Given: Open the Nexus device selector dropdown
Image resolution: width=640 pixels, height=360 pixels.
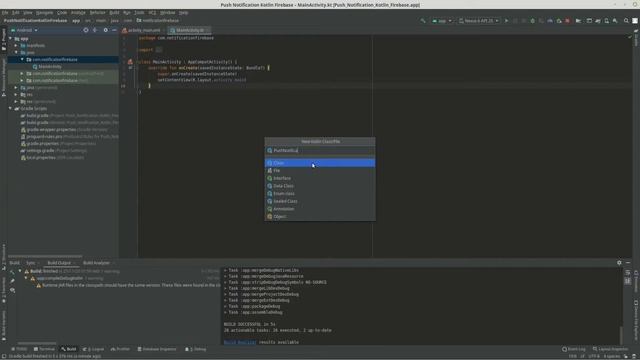Looking at the screenshot, I should click(479, 20).
